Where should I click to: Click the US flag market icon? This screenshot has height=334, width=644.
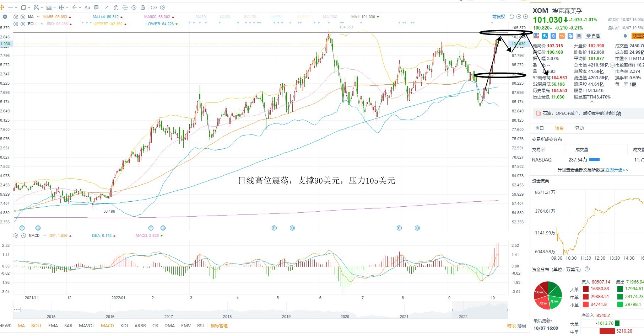(536, 36)
